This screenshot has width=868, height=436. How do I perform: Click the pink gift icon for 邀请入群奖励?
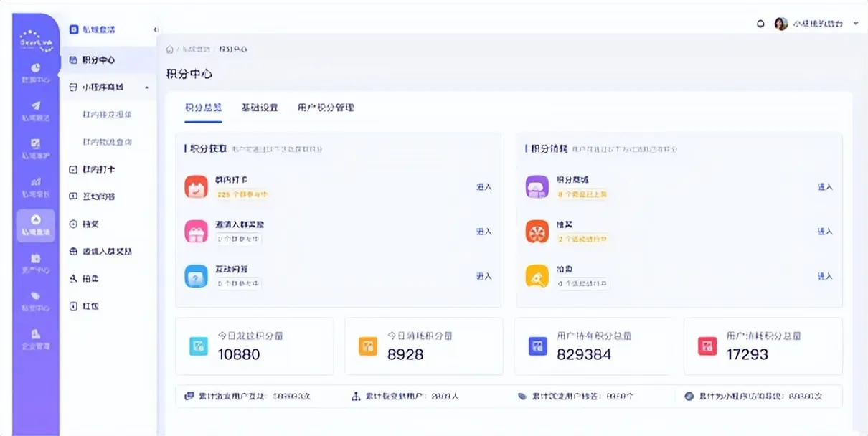(x=196, y=231)
